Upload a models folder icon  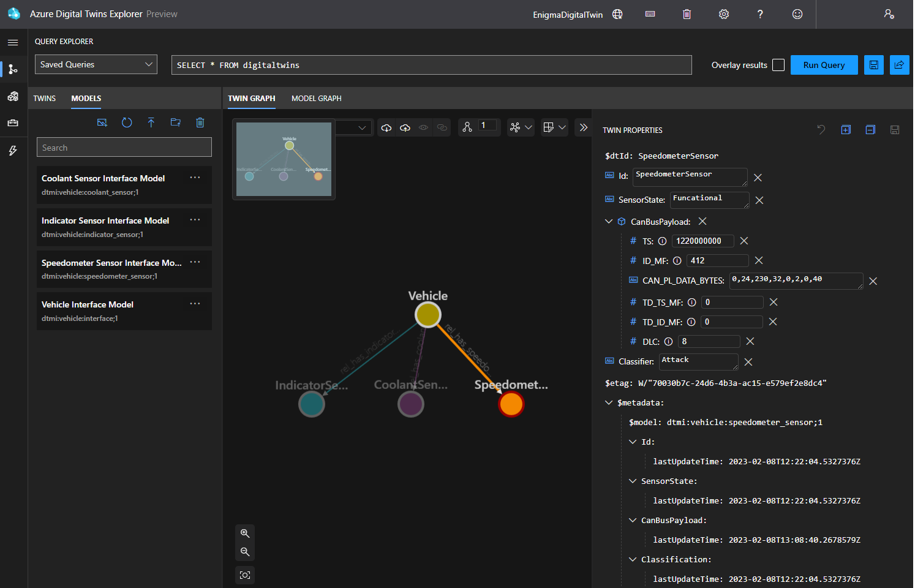[176, 123]
